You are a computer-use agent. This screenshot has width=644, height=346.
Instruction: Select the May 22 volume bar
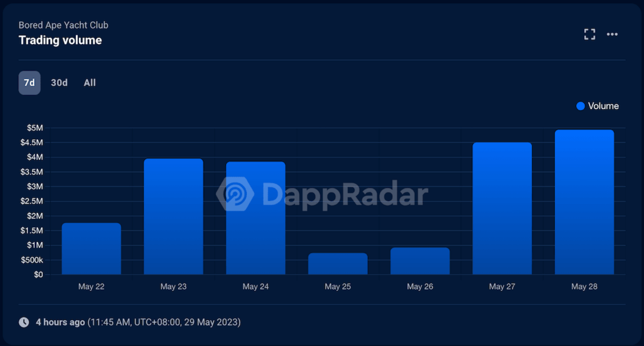92,249
